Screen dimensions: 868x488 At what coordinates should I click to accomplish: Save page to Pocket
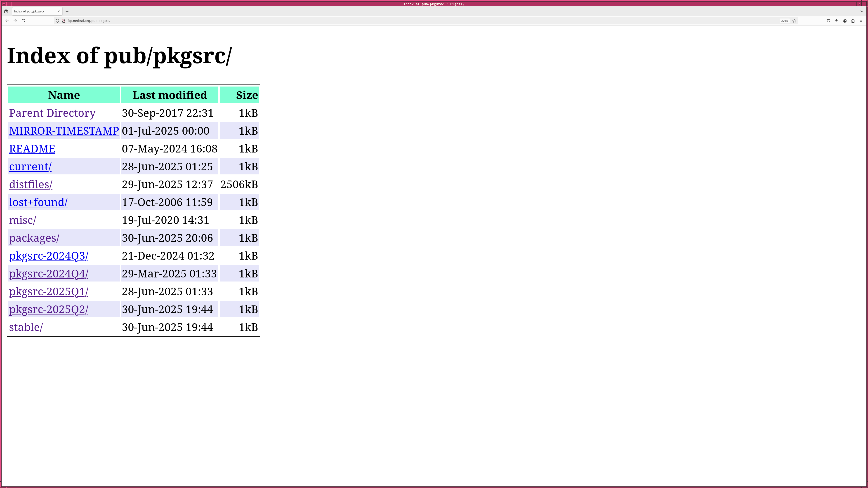828,21
